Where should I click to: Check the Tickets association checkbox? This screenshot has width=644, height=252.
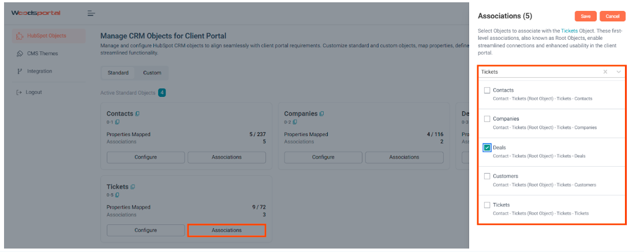tap(487, 205)
